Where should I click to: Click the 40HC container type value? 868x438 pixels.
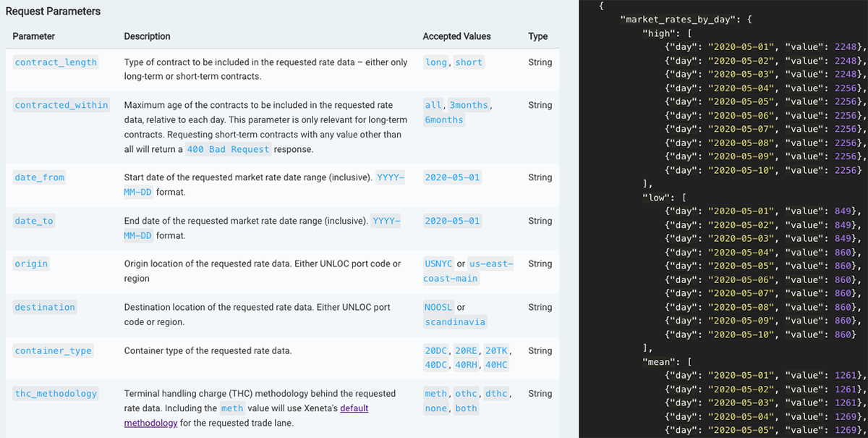[x=496, y=365]
